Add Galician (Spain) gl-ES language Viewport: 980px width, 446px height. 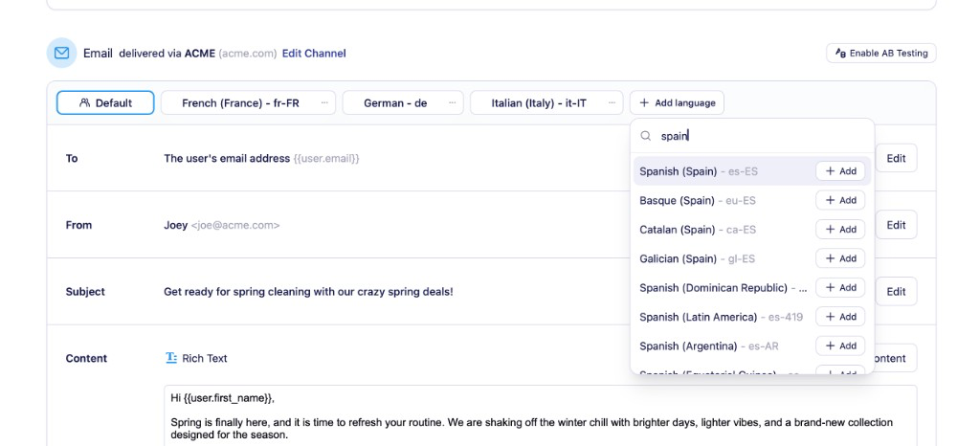click(840, 258)
